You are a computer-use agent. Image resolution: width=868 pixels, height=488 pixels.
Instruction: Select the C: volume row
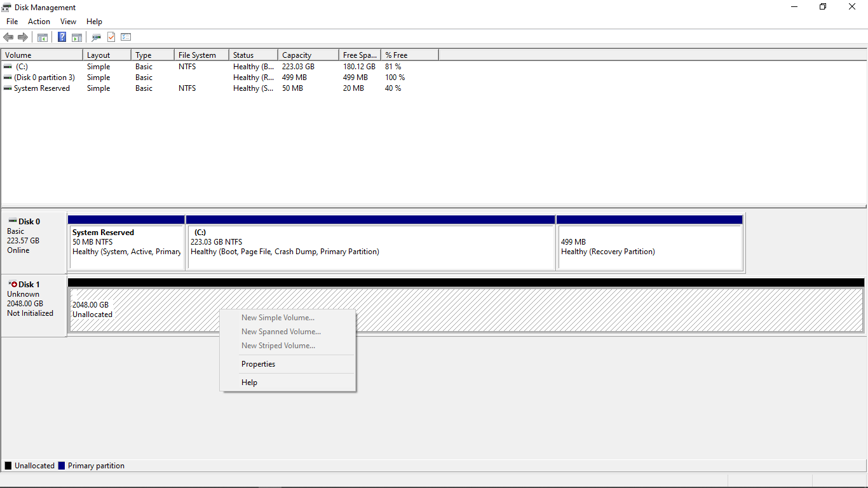(38, 66)
